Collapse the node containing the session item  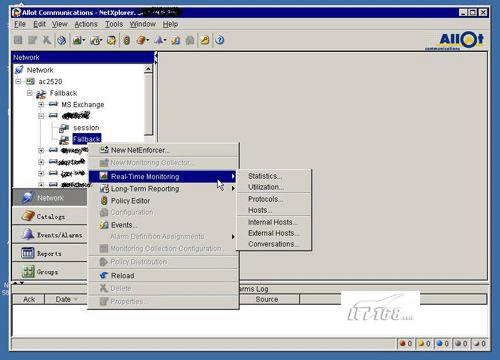tap(41, 116)
